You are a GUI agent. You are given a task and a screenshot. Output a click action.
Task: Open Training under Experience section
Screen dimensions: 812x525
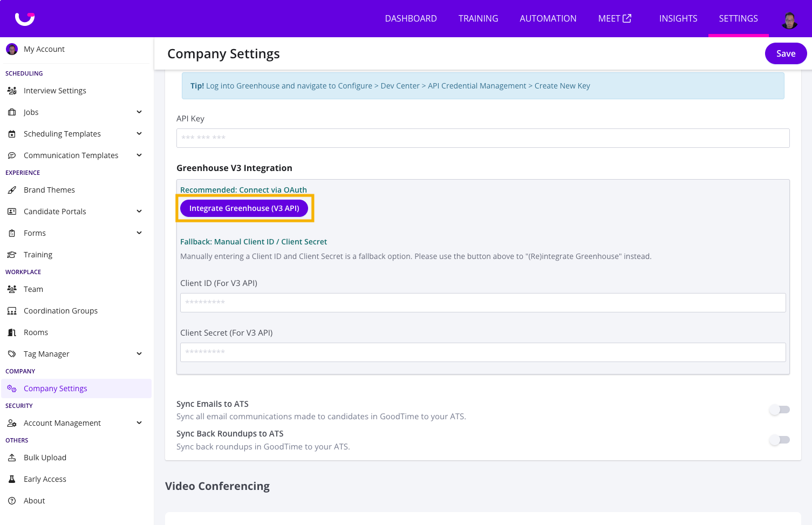point(38,255)
